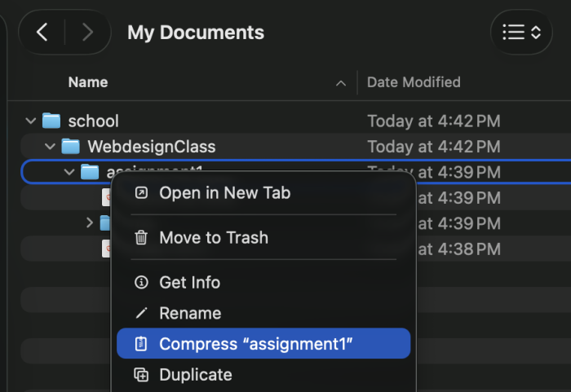This screenshot has height=392, width=571.
Task: Click Compress "assignment1" menu item
Action: [263, 343]
